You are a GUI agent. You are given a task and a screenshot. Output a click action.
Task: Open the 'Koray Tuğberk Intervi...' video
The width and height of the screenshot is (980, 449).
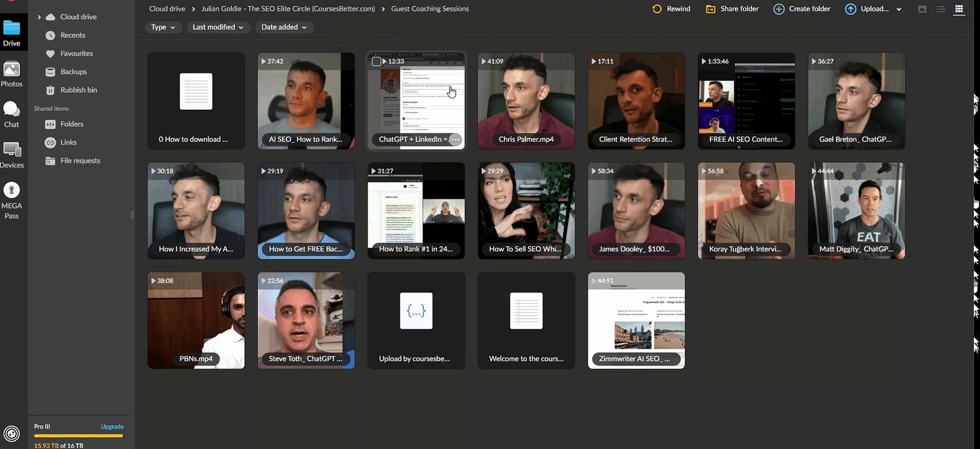pos(747,211)
